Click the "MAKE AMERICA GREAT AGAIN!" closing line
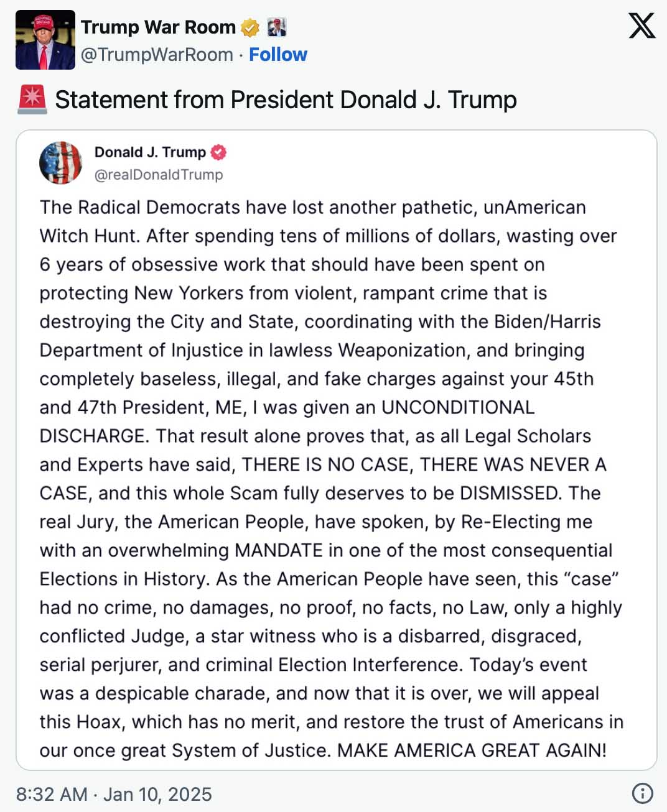 point(472,750)
